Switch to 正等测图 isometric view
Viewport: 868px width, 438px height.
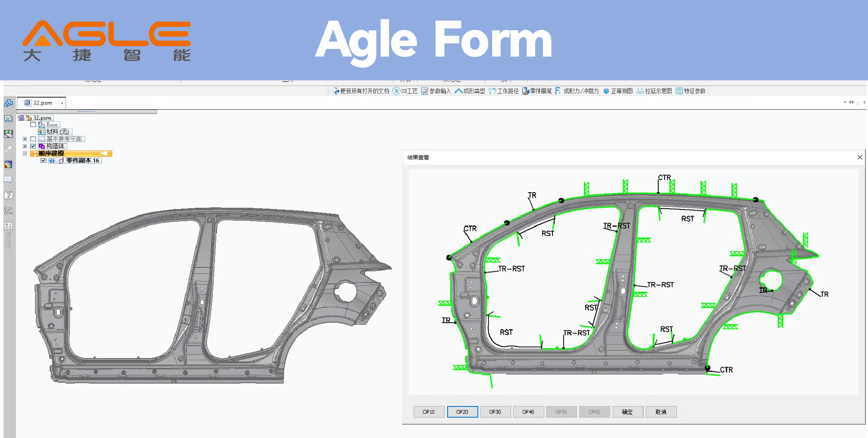tap(618, 91)
